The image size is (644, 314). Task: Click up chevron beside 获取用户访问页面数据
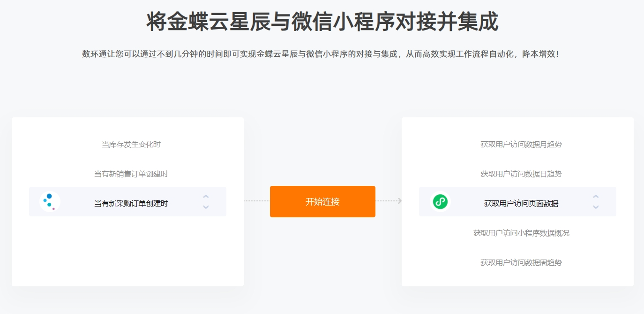[596, 197]
